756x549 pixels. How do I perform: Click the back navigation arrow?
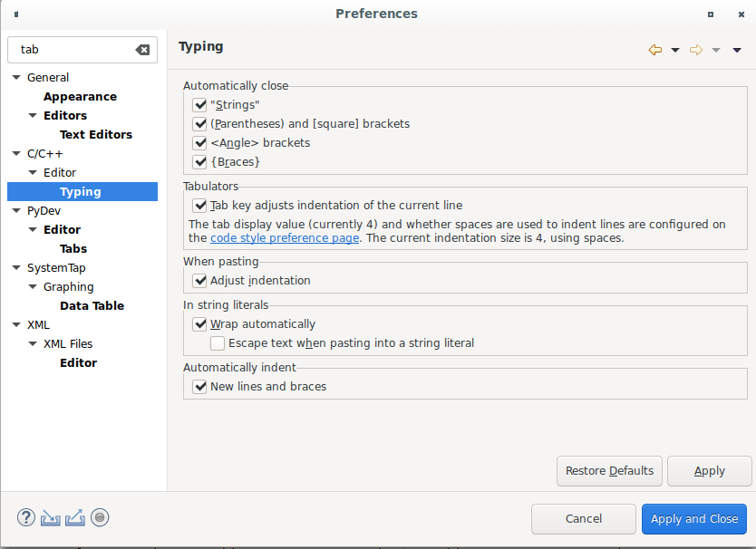click(x=654, y=50)
